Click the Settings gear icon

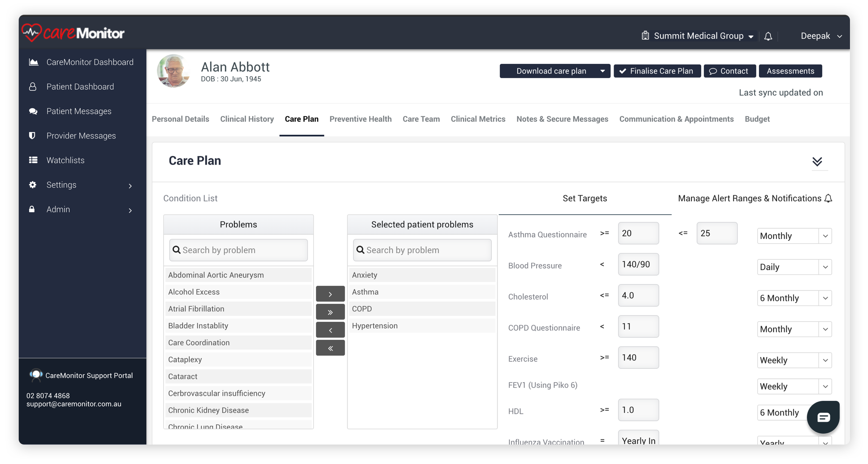[x=33, y=185]
